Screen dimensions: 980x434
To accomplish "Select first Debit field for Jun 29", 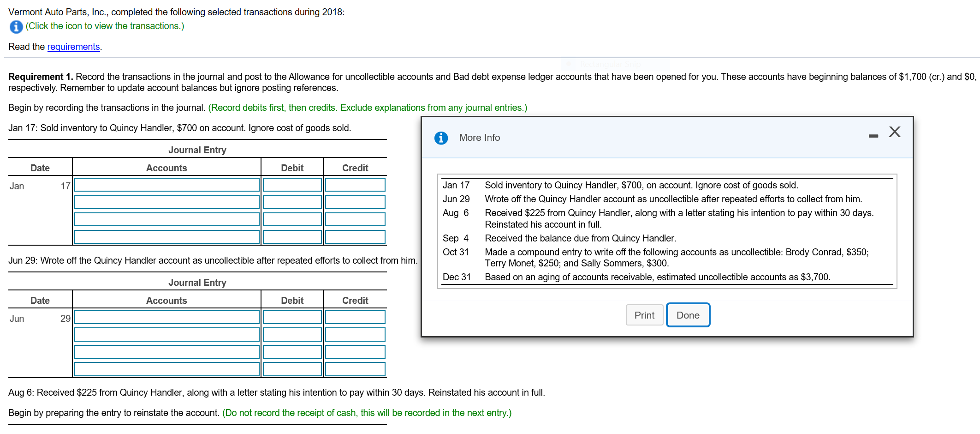I will coord(292,317).
